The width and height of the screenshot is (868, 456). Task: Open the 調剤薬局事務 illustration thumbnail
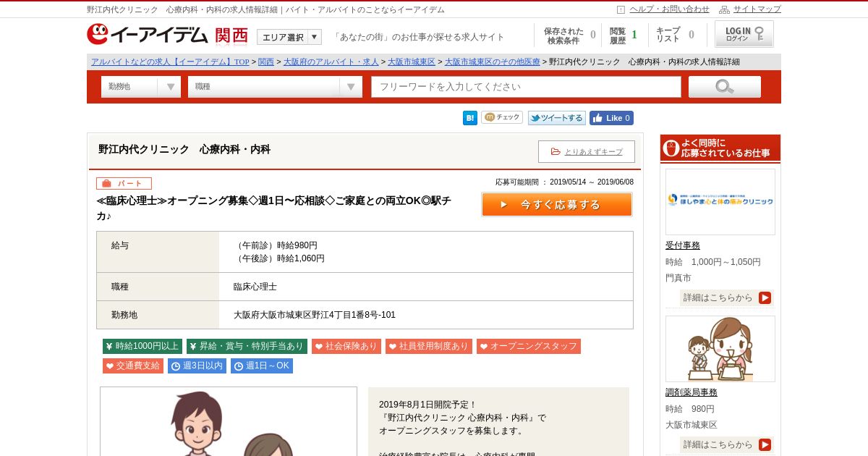pyautogui.click(x=720, y=349)
